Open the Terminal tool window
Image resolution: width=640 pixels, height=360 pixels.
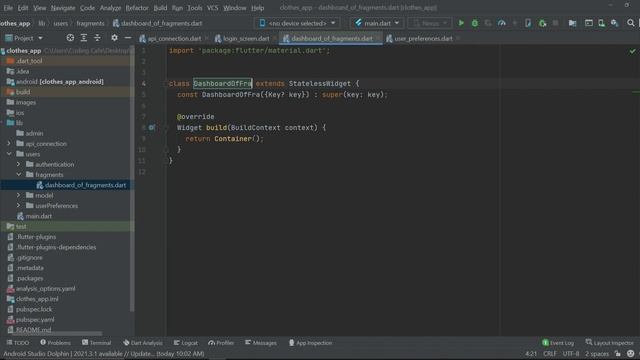[x=96, y=343]
